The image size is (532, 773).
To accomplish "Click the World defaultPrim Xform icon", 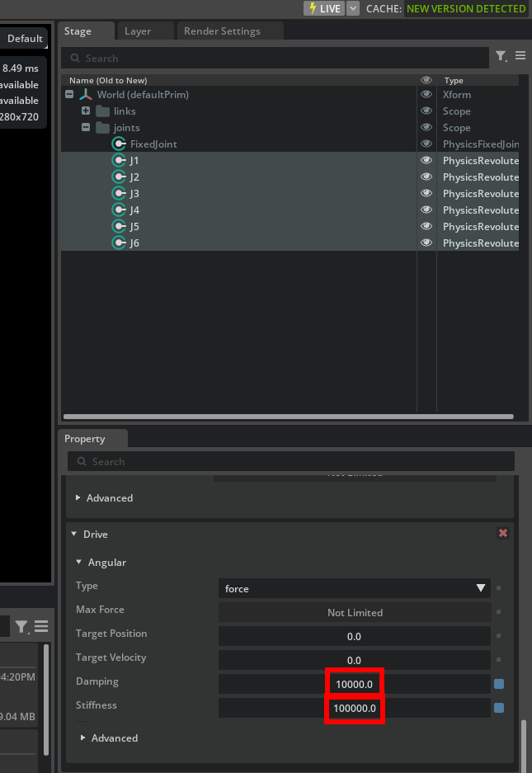I will (x=86, y=95).
